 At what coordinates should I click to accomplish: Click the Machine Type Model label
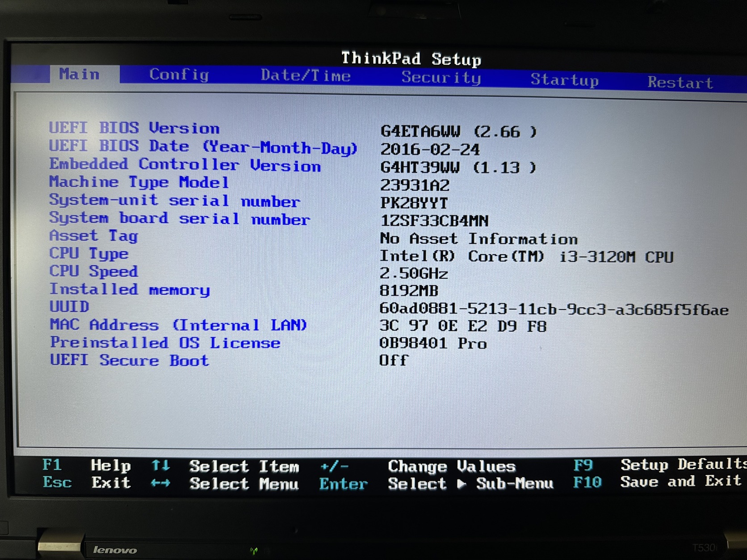point(139,182)
